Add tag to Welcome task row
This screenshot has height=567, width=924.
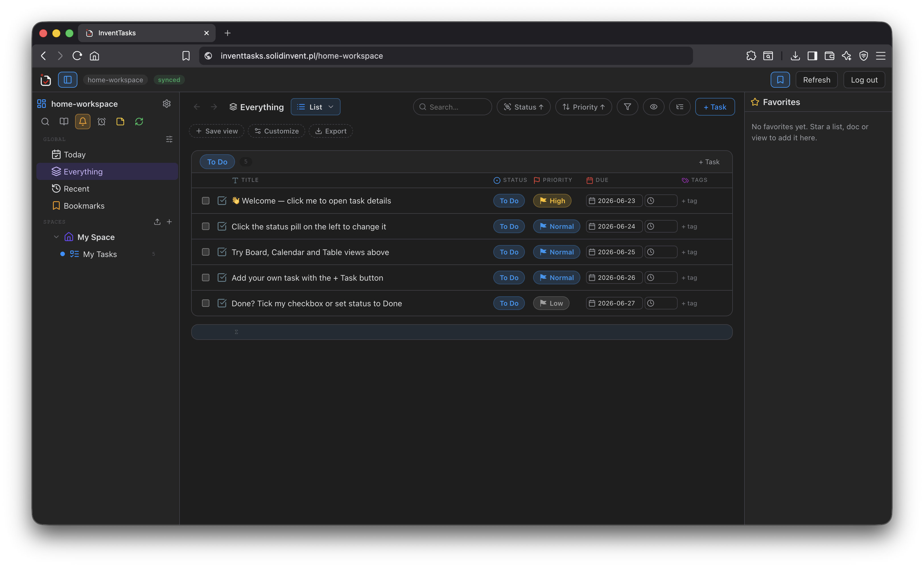pos(689,201)
